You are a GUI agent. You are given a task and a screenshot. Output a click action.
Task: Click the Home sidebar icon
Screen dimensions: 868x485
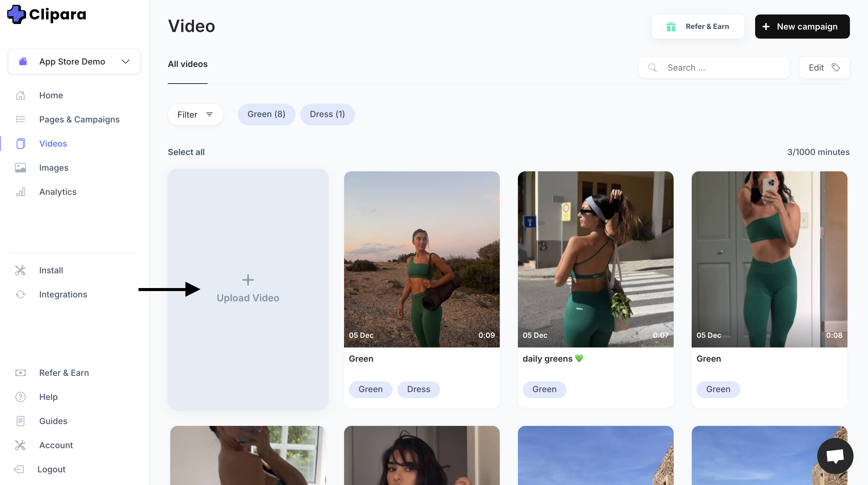(x=21, y=95)
